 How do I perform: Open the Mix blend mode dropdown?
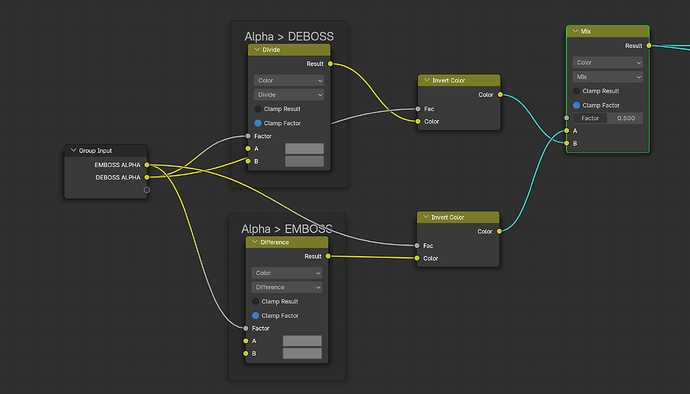(x=607, y=77)
